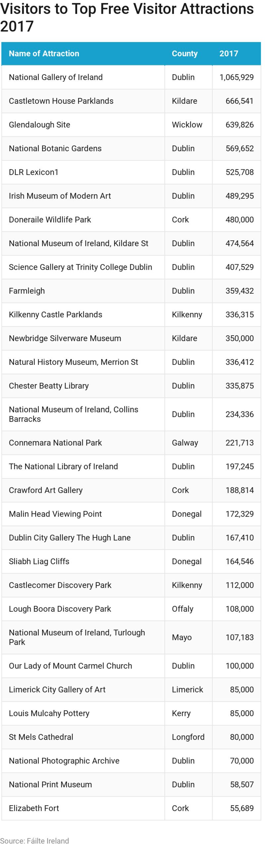
Task: Select the National Gallery of Ireland row name
Action: [x=56, y=77]
